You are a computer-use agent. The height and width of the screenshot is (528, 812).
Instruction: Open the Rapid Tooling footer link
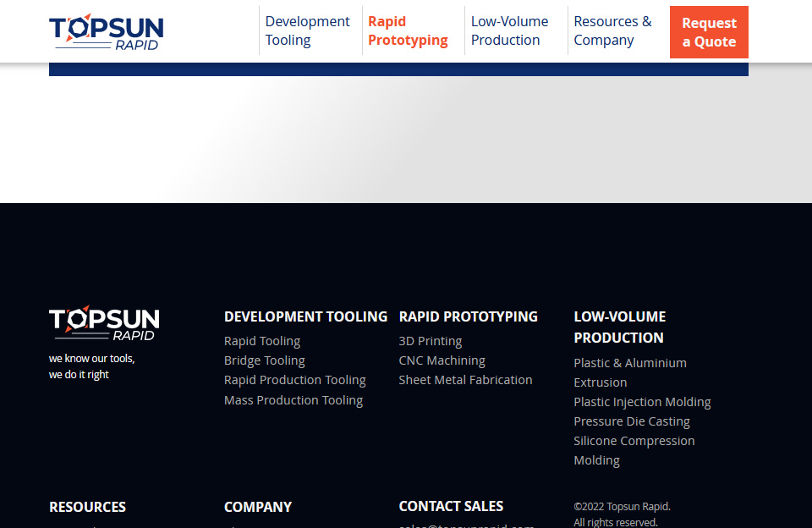(x=262, y=341)
